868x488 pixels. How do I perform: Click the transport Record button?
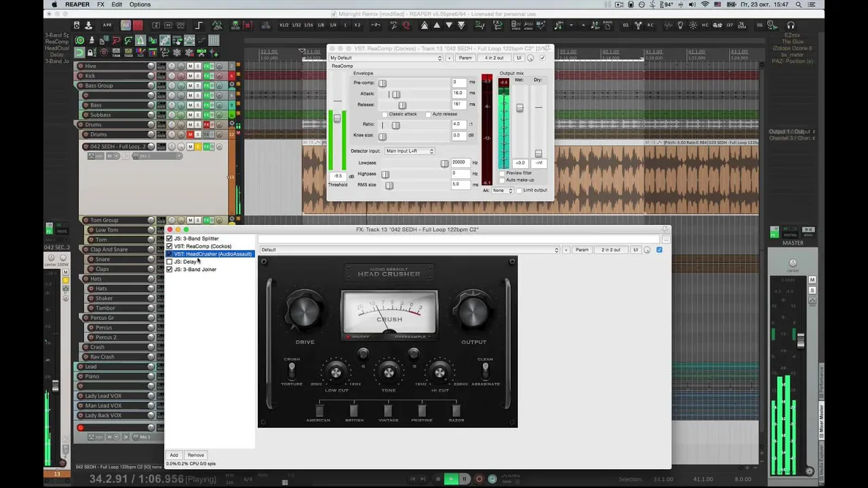(479, 479)
